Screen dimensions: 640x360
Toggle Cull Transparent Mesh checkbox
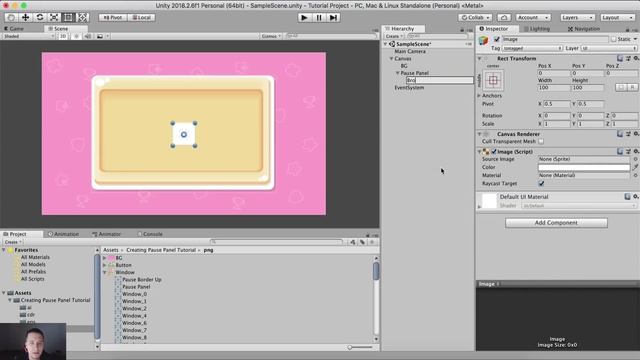coord(541,142)
